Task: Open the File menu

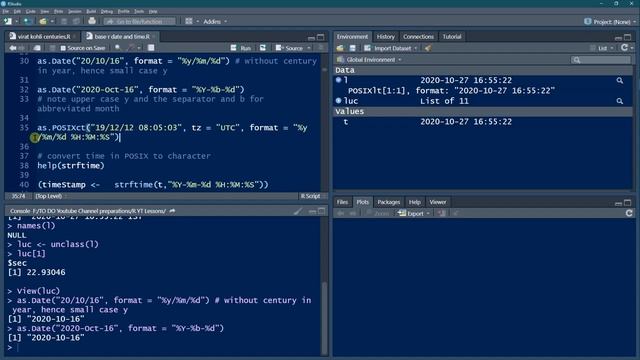Action: click(5, 11)
